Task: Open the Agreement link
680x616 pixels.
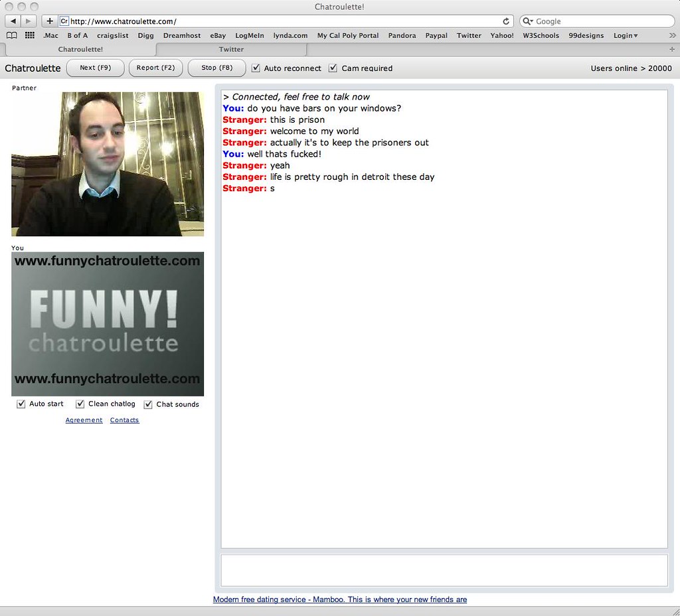Action: tap(84, 420)
